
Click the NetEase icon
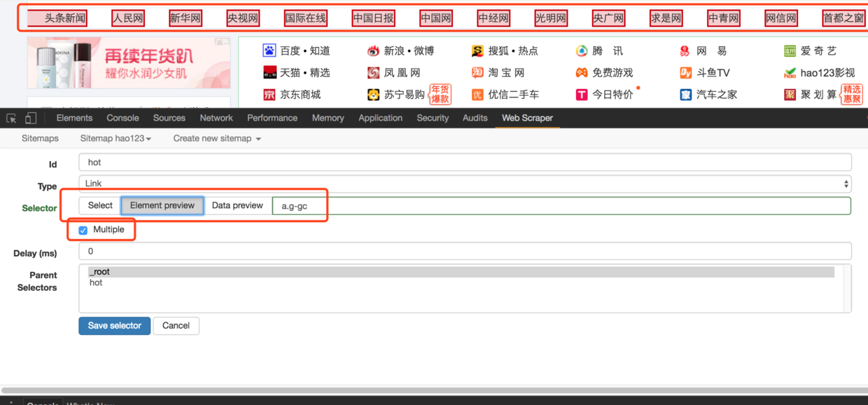point(685,50)
